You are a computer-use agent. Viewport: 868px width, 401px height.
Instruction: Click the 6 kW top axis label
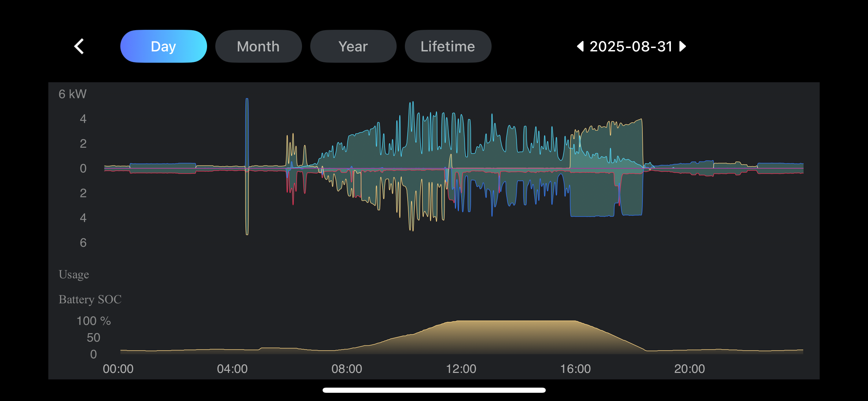pyautogui.click(x=72, y=94)
